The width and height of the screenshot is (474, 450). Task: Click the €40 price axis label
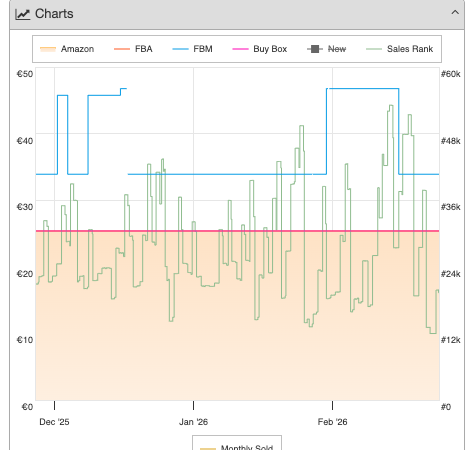25,141
